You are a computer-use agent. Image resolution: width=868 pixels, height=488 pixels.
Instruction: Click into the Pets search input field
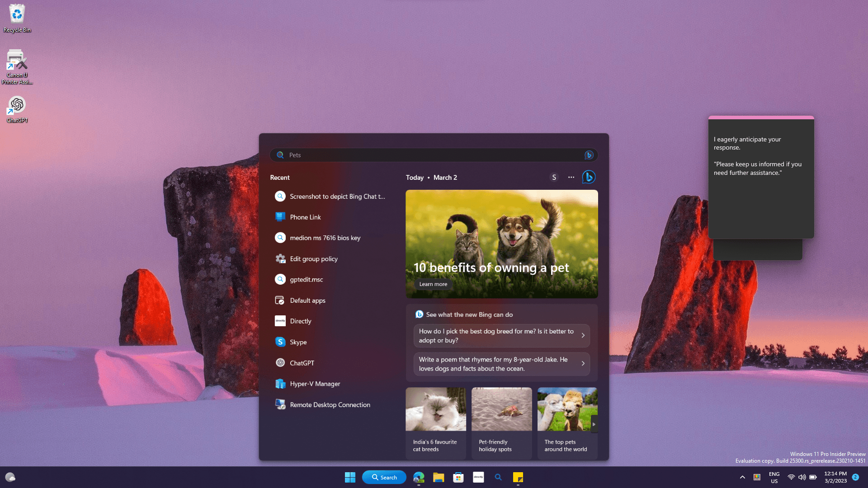click(434, 155)
